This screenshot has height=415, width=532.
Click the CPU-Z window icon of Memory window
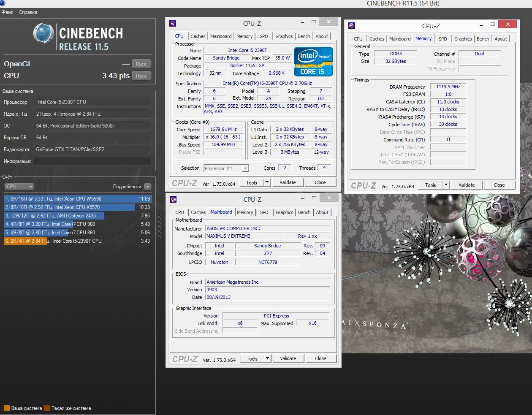click(x=352, y=26)
